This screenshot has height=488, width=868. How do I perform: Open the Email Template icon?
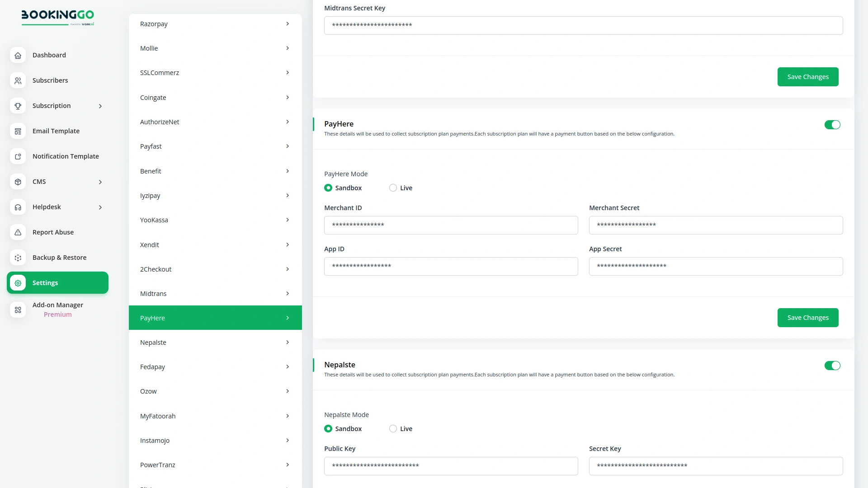(x=18, y=131)
